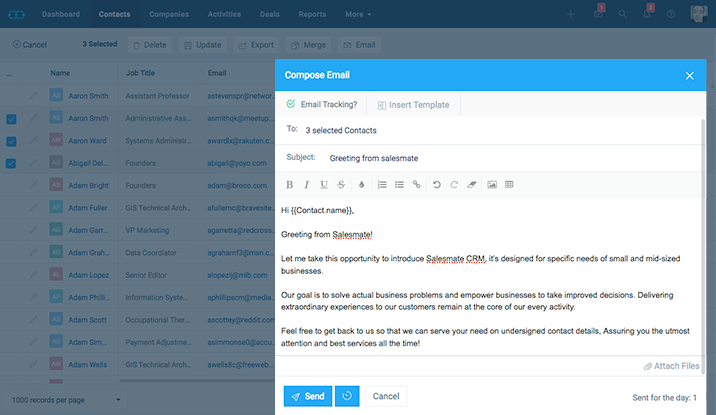The height and width of the screenshot is (415, 716).
Task: Toggle the Email Tracking option
Action: click(321, 104)
